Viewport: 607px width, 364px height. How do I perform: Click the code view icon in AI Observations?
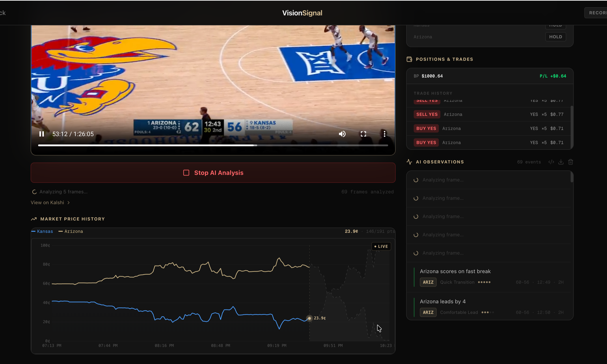(x=551, y=162)
